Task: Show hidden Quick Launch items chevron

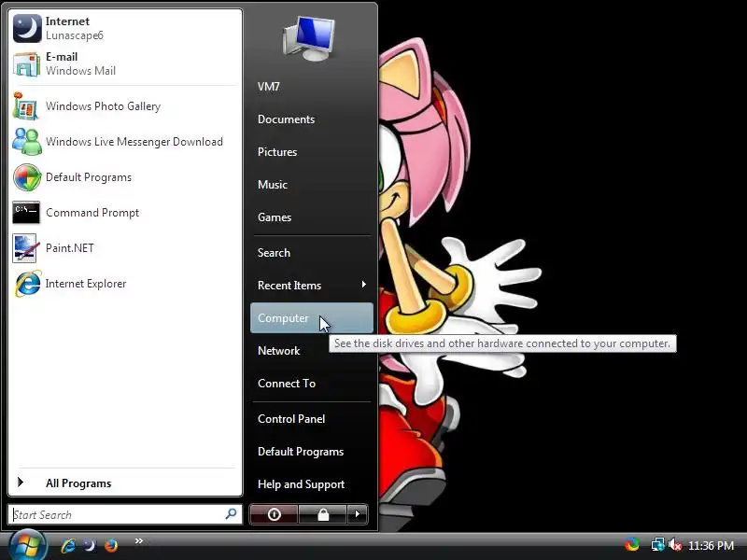Action: 138,541
